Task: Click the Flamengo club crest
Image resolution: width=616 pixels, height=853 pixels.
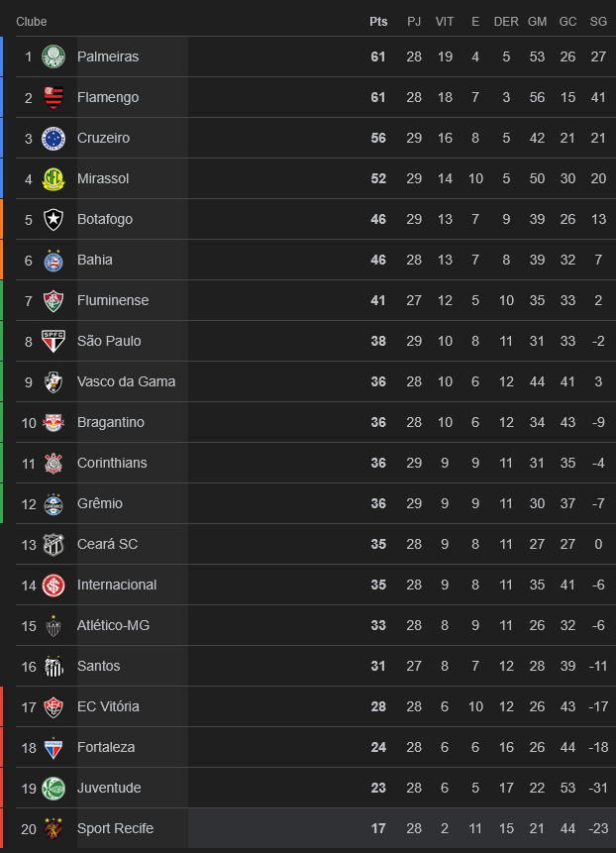Action: (x=53, y=97)
